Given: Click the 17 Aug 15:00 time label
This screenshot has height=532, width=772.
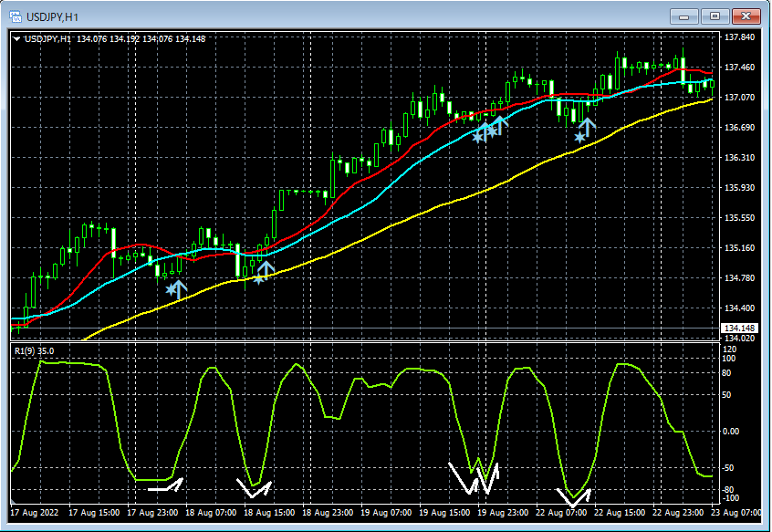Looking at the screenshot, I should [x=94, y=513].
